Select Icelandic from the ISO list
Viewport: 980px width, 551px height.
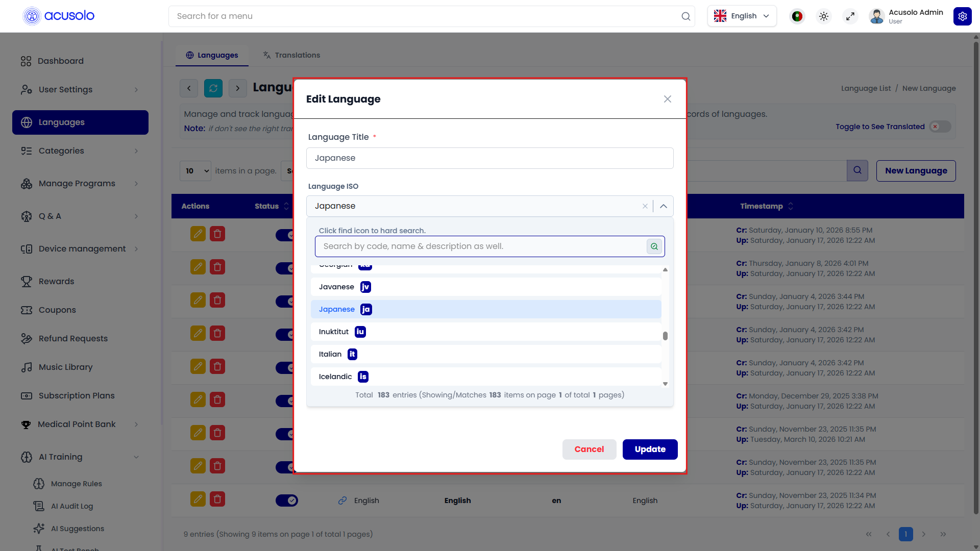click(x=486, y=377)
